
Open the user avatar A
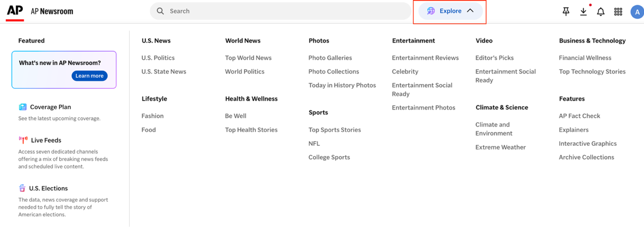tap(637, 11)
